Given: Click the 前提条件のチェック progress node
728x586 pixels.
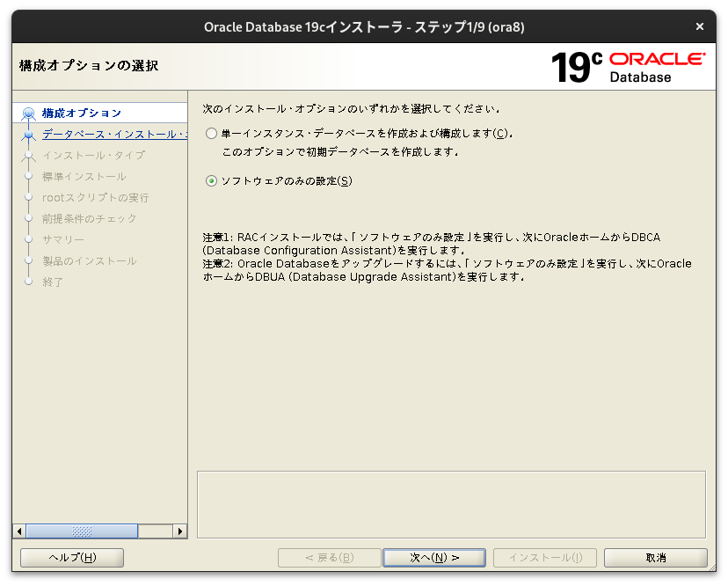Looking at the screenshot, I should (x=30, y=218).
